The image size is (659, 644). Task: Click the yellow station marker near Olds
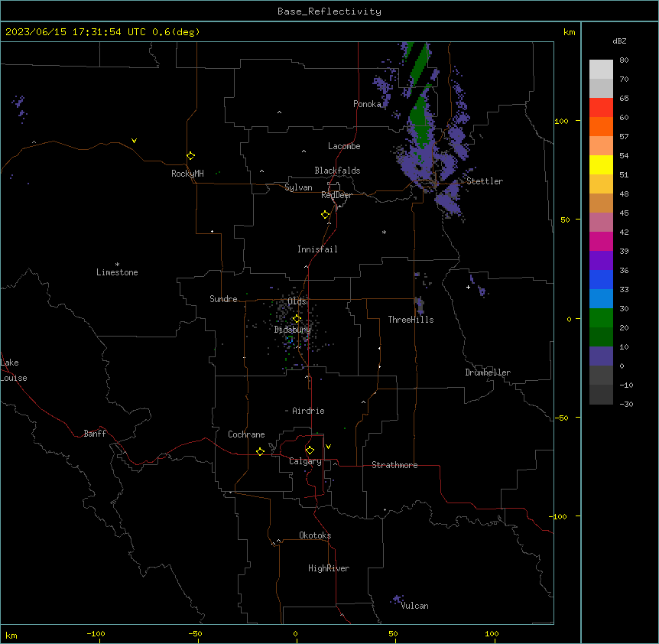pyautogui.click(x=297, y=319)
